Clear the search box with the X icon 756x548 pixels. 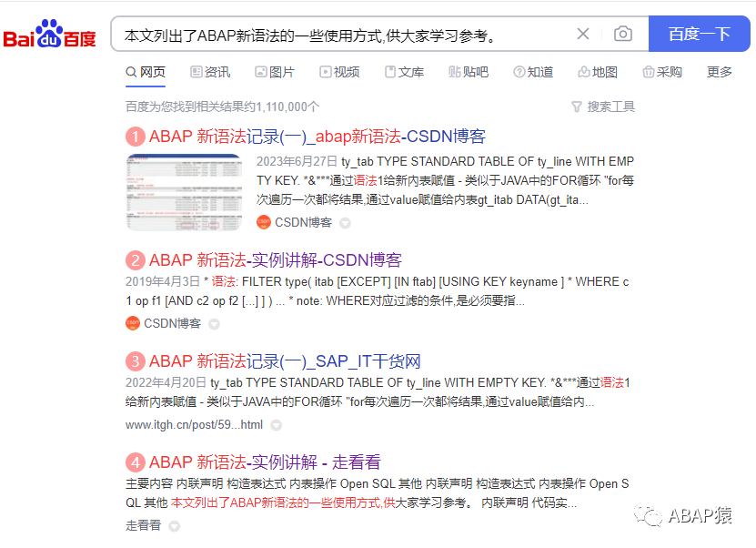(583, 34)
